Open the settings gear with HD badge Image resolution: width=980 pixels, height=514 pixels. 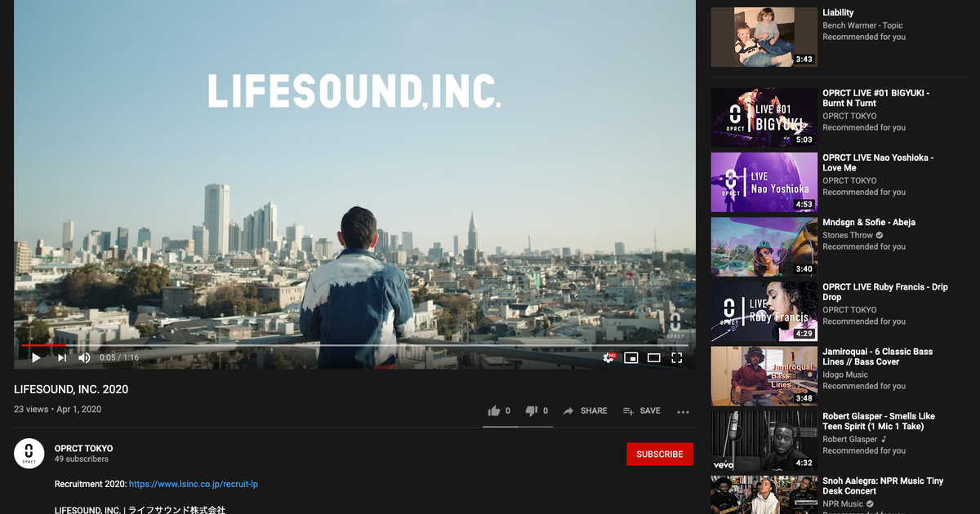tap(608, 357)
